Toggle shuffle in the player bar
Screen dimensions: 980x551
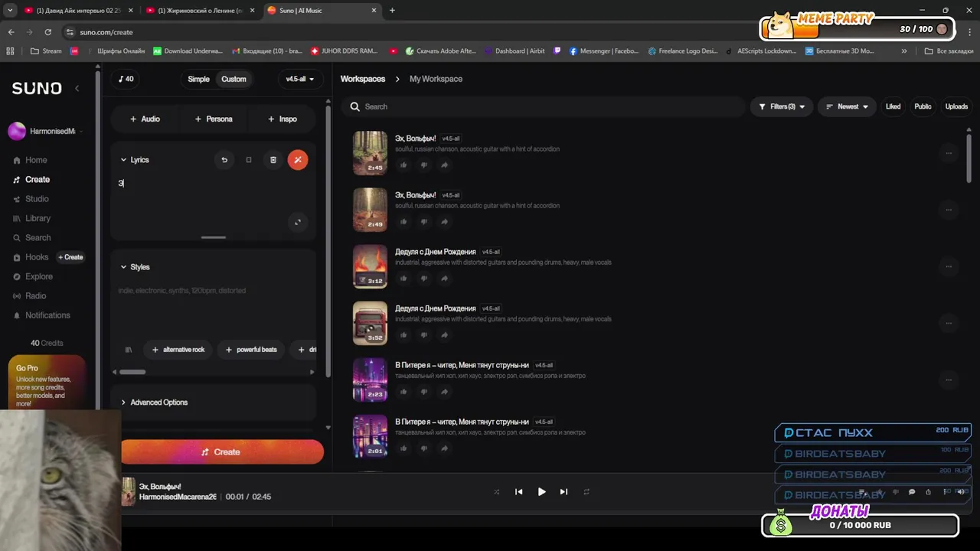click(496, 492)
